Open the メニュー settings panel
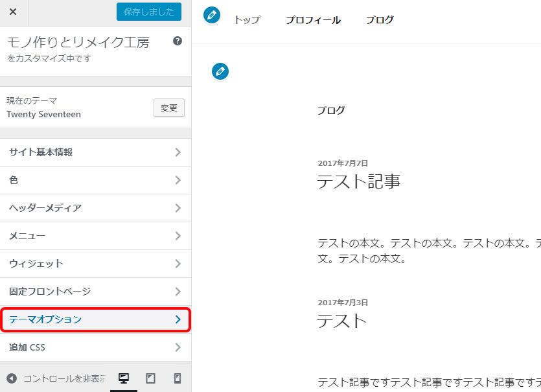 [x=95, y=236]
